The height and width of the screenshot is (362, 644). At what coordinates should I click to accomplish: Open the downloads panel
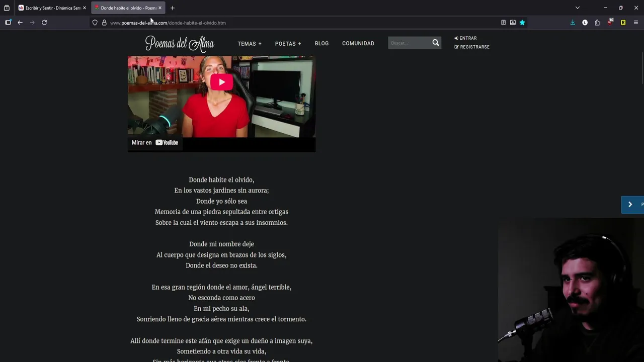coord(573,23)
